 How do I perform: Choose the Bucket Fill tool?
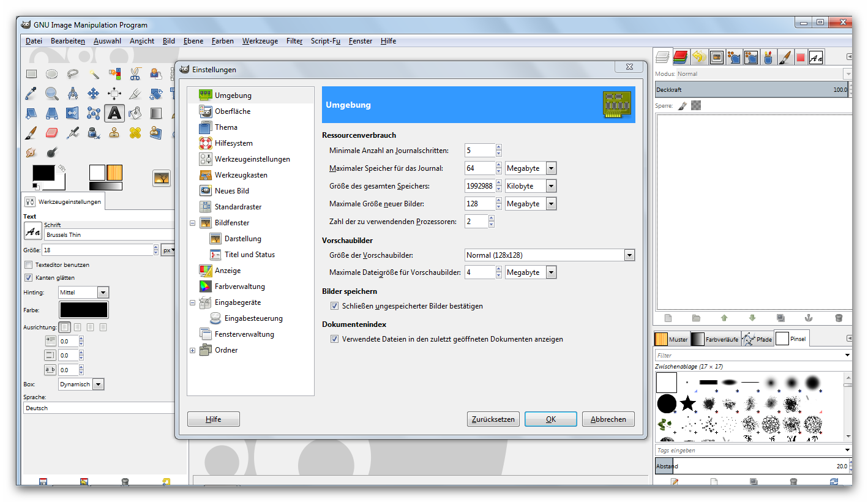pyautogui.click(x=135, y=113)
